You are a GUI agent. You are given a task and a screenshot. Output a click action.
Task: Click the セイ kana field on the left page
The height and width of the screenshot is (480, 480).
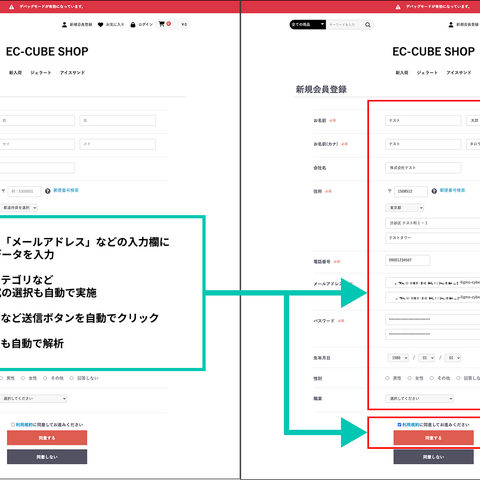pos(37,144)
